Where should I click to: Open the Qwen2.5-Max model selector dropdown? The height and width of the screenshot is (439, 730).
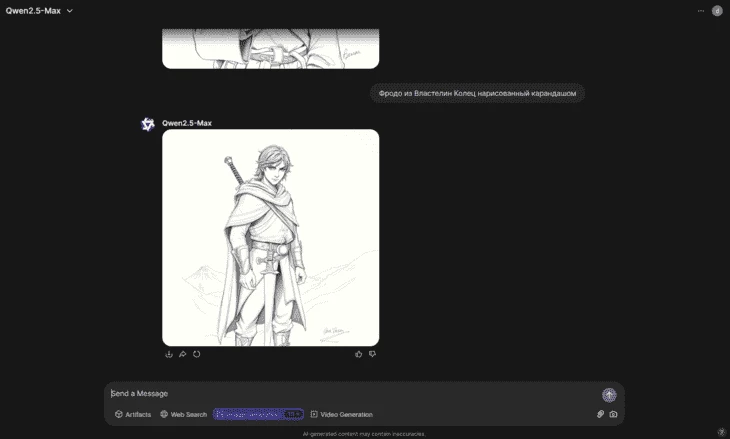(39, 11)
